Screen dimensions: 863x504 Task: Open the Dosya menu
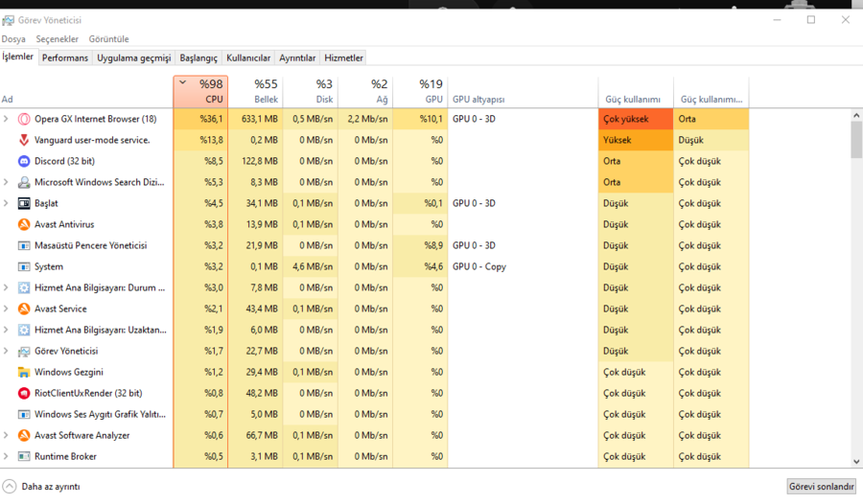13,39
